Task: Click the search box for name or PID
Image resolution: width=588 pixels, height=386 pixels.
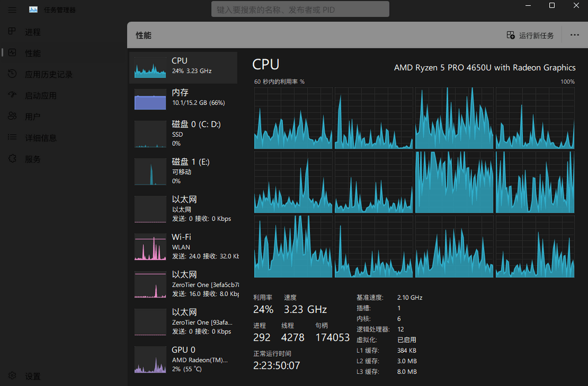Action: pos(300,10)
